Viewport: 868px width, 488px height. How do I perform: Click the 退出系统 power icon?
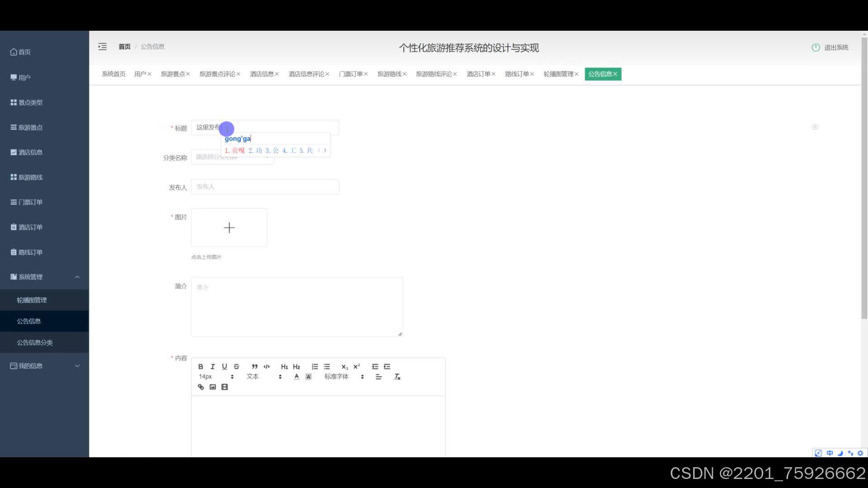point(816,47)
